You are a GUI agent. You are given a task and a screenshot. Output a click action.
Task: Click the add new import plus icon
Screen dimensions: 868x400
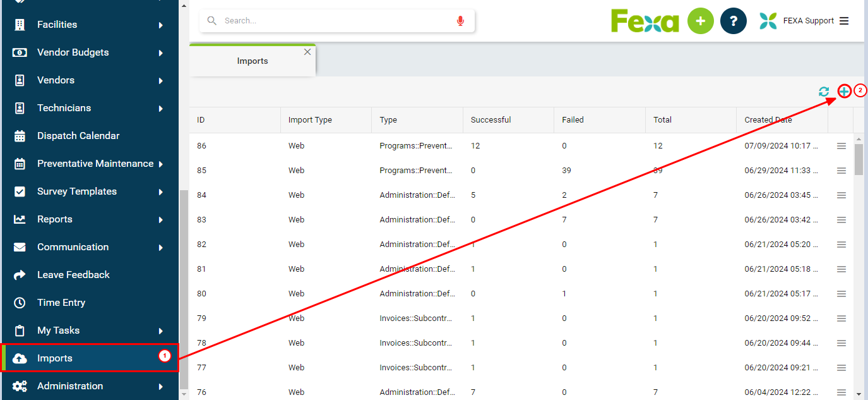[844, 92]
